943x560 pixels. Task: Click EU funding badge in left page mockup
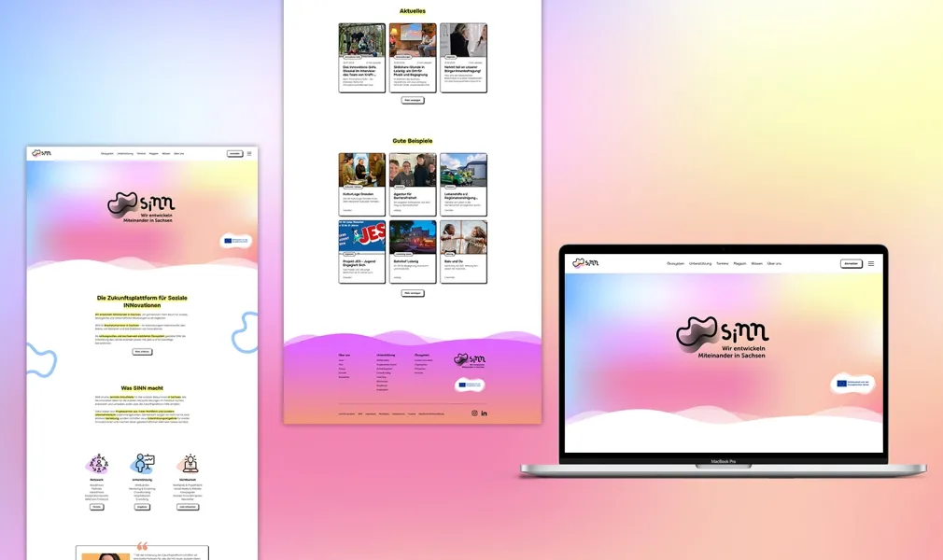[235, 241]
